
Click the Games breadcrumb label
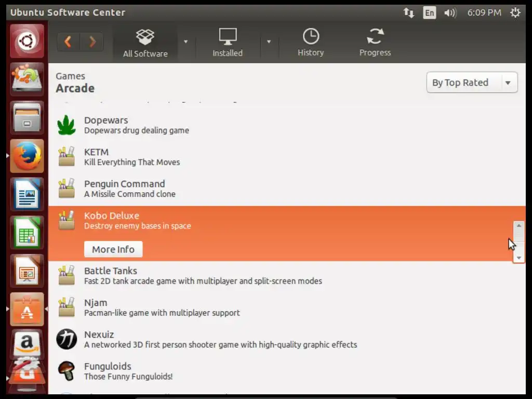pos(70,76)
